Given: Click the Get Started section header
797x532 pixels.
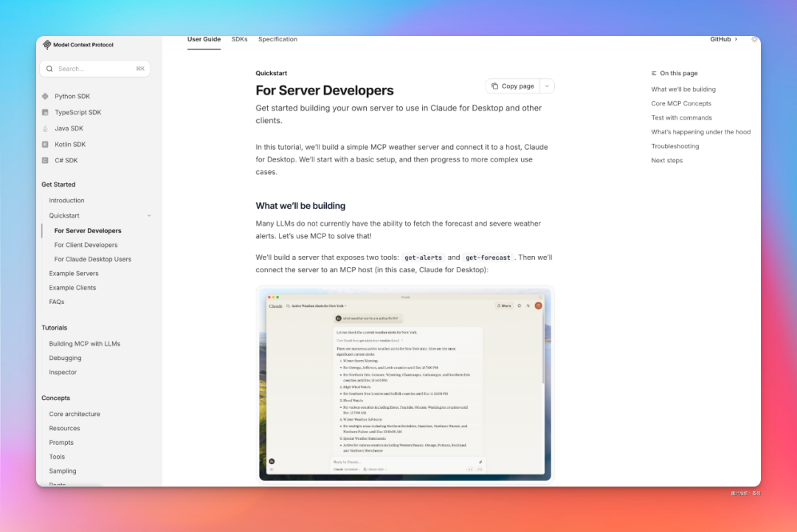Looking at the screenshot, I should click(x=58, y=184).
